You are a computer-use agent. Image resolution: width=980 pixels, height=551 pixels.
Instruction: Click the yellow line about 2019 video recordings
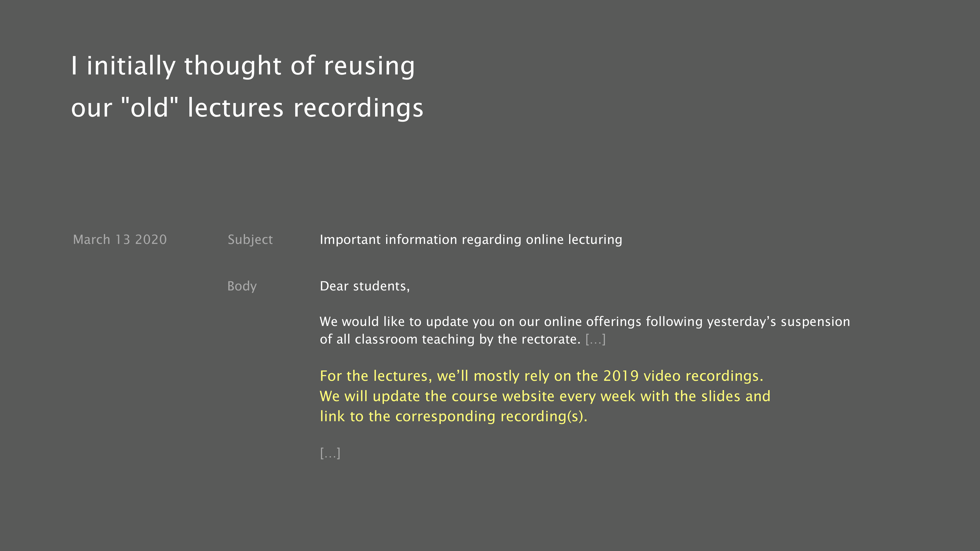click(541, 376)
